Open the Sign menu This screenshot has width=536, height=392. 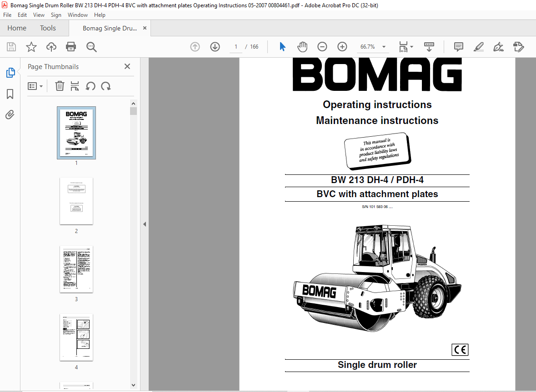(x=56, y=15)
